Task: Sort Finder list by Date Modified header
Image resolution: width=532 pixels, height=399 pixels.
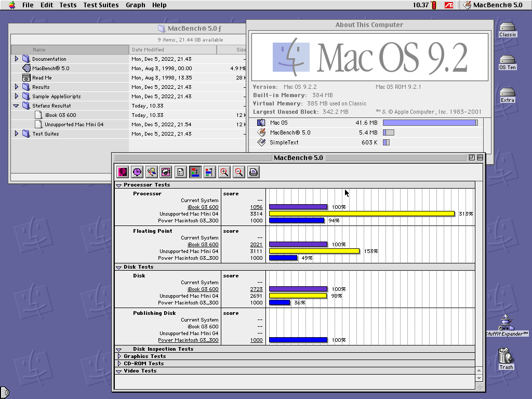Action: pyautogui.click(x=172, y=49)
